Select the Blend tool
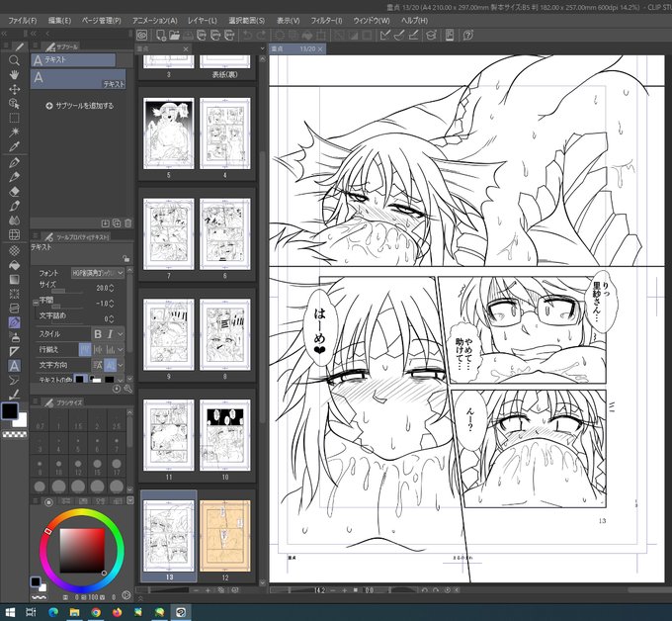672x621 pixels. [14, 220]
